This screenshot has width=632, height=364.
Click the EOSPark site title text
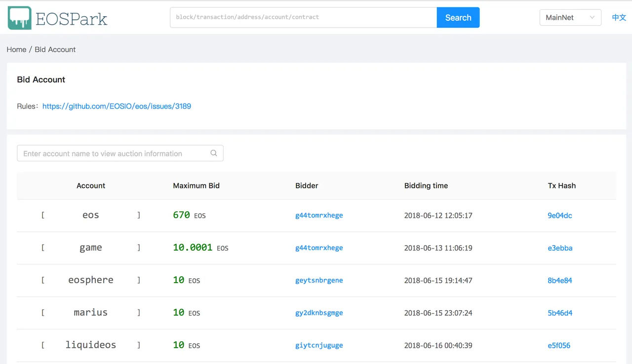pyautogui.click(x=72, y=19)
